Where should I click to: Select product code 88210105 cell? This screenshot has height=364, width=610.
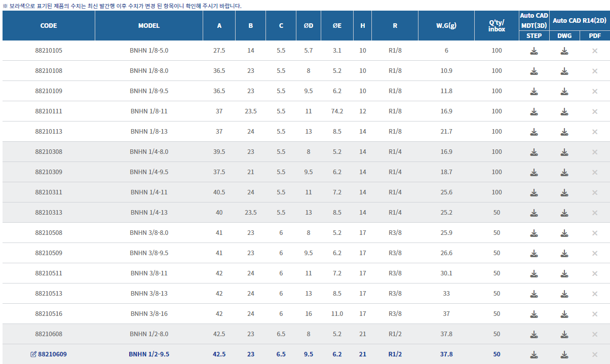click(49, 51)
